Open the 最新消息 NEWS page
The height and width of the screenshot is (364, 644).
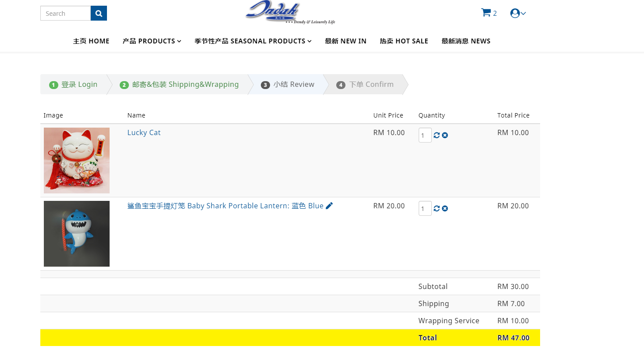[x=466, y=41]
